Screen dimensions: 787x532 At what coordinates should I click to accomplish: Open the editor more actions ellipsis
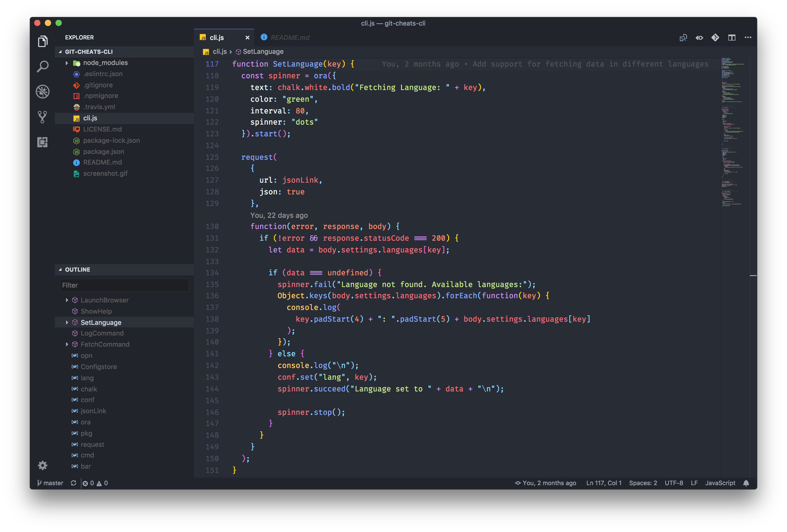click(x=748, y=38)
